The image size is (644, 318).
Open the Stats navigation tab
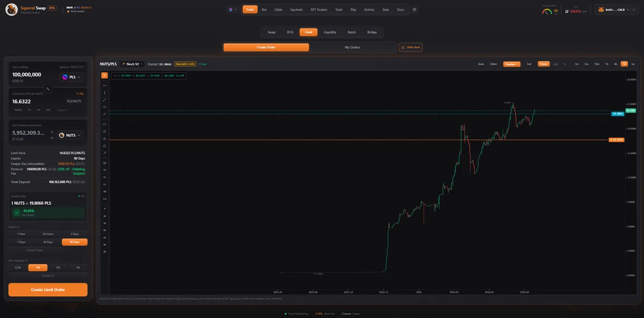coord(386,9)
